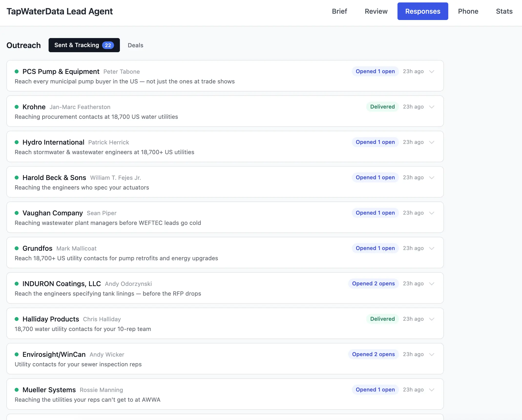Open the Brief tab
This screenshot has height=420, width=522.
[x=339, y=11]
